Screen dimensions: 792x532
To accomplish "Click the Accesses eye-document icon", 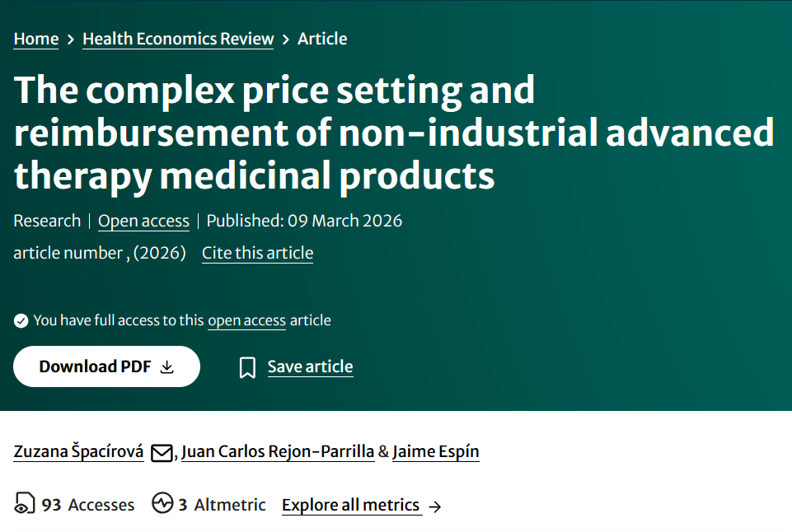I will [x=26, y=504].
